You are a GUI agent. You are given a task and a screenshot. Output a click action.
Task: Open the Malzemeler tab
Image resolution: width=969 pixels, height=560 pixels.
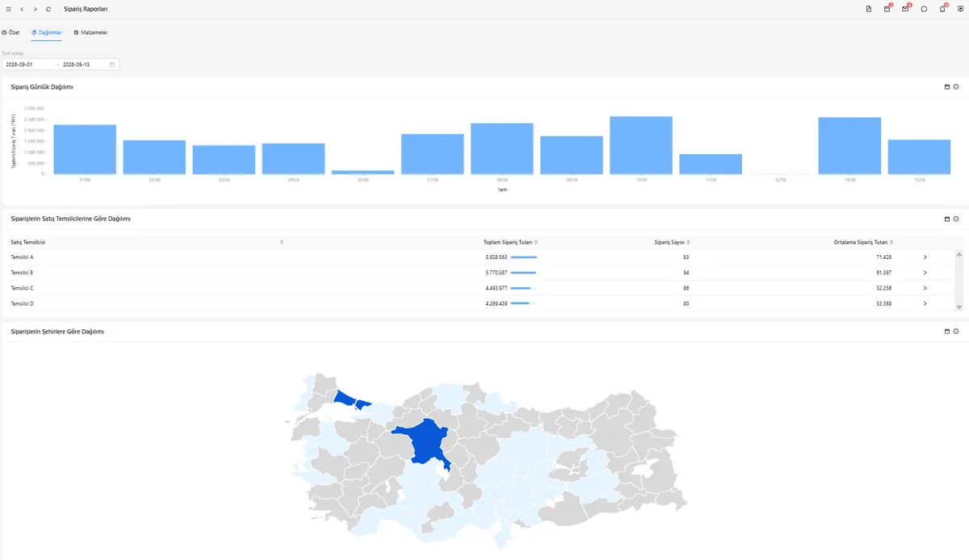(90, 32)
